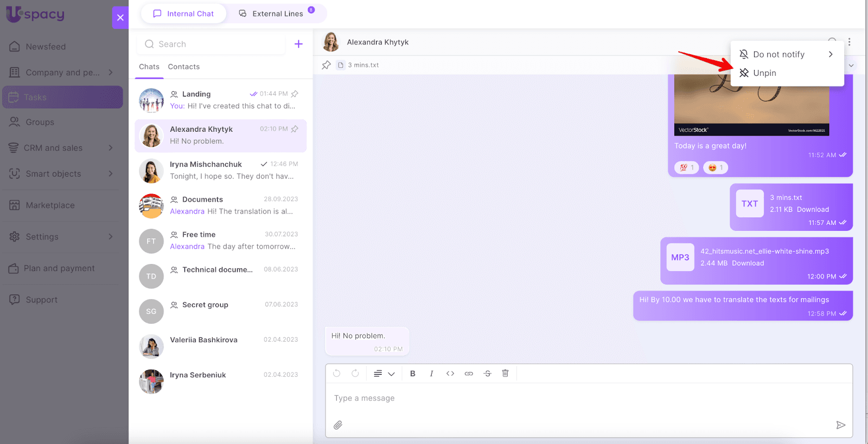This screenshot has width=868, height=444.
Task: Click the code block icon
Action: [450, 374]
